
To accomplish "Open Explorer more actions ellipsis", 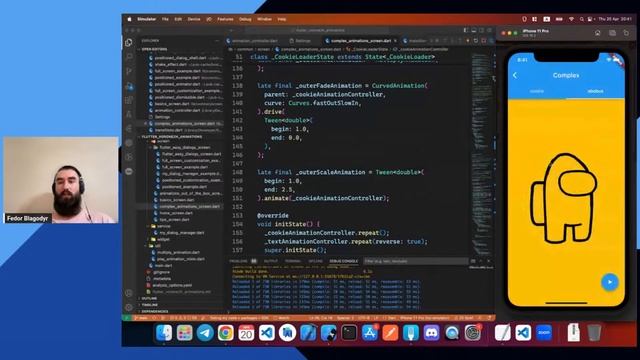I will click(x=217, y=41).
